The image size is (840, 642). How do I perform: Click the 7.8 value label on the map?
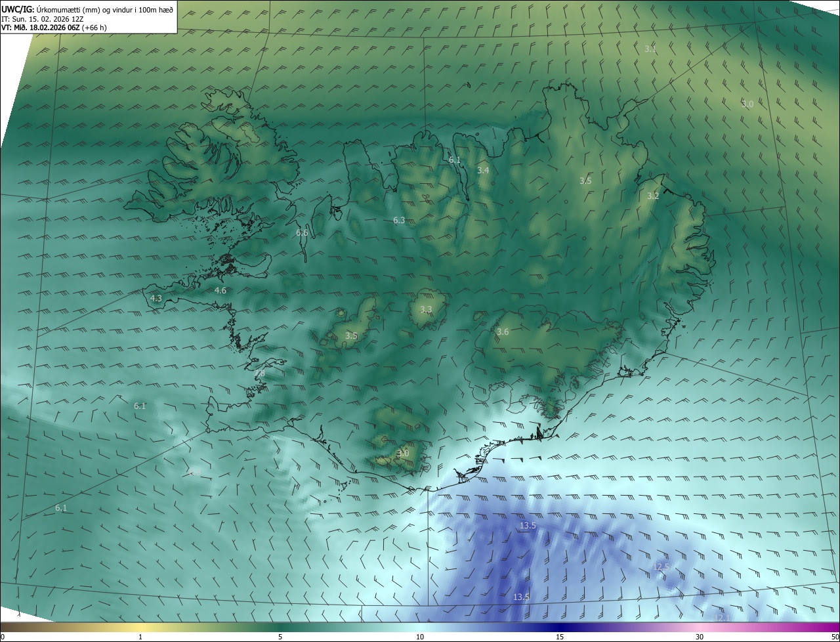coord(259,374)
